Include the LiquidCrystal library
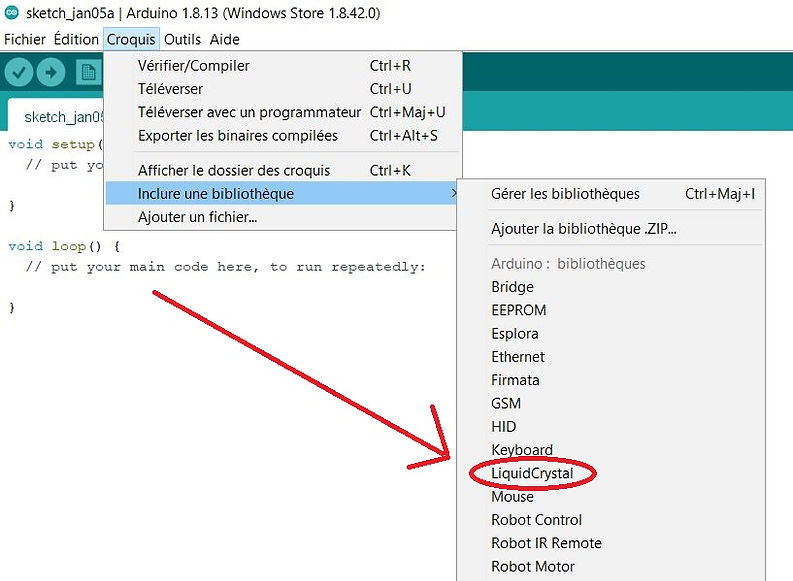The width and height of the screenshot is (793, 581). click(x=611, y=473)
